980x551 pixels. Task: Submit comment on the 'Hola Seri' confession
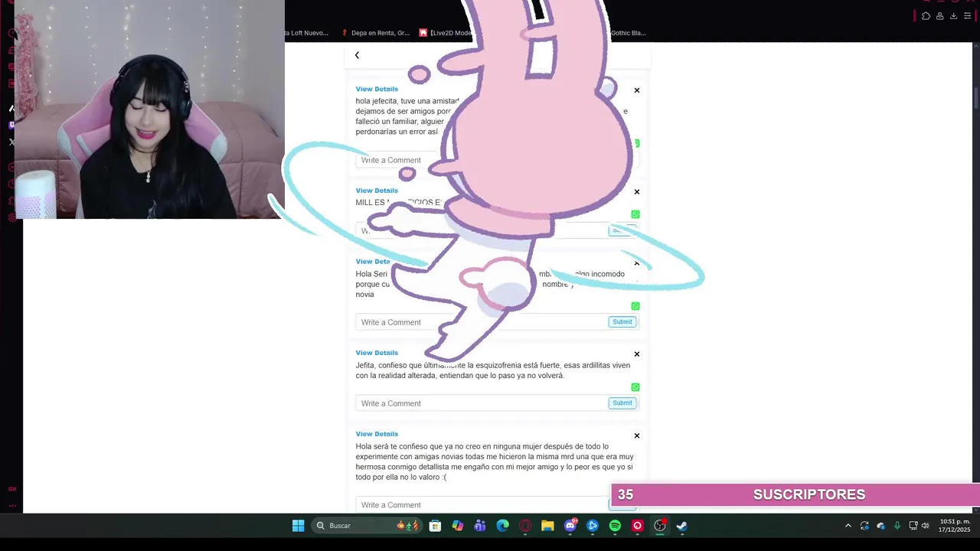[622, 322]
